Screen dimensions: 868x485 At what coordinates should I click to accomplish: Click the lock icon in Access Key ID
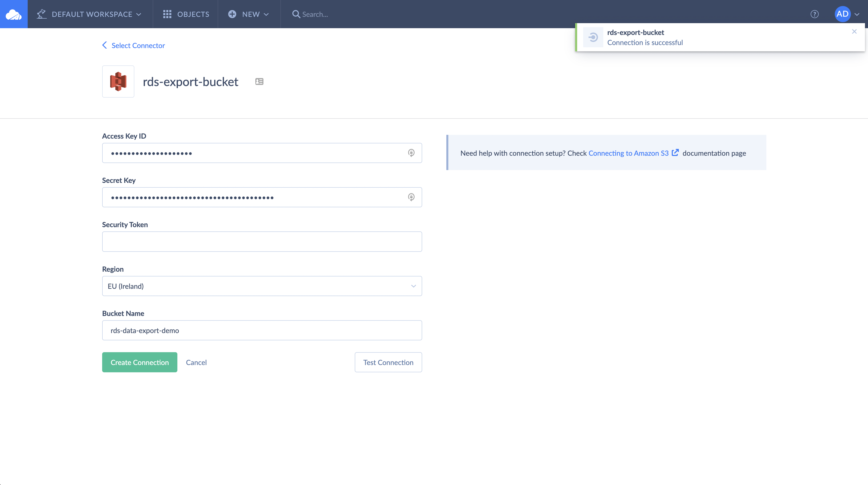[x=411, y=153]
